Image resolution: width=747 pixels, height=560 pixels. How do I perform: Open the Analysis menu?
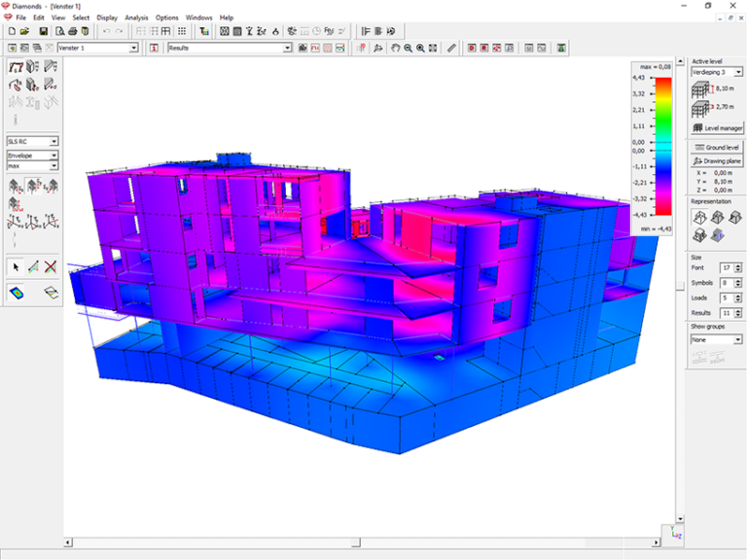click(x=136, y=17)
